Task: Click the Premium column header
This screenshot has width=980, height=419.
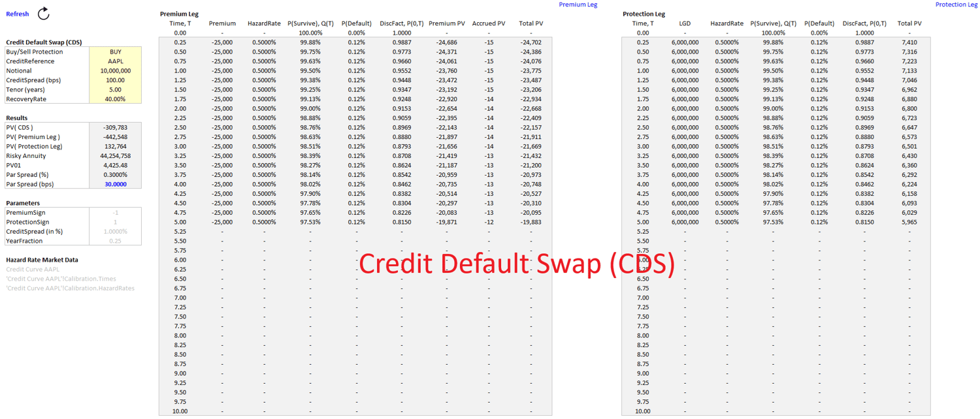Action: point(222,23)
